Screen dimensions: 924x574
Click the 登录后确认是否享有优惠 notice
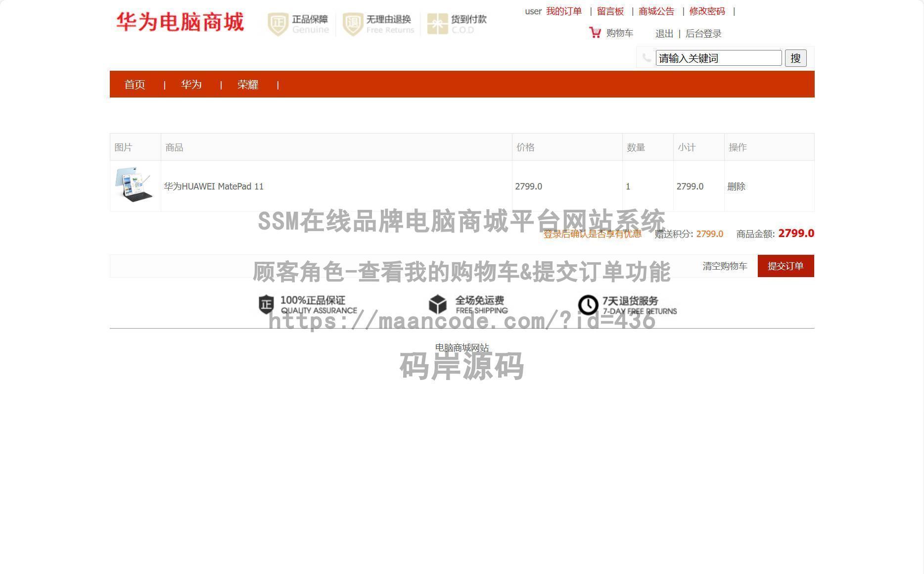[x=592, y=234]
